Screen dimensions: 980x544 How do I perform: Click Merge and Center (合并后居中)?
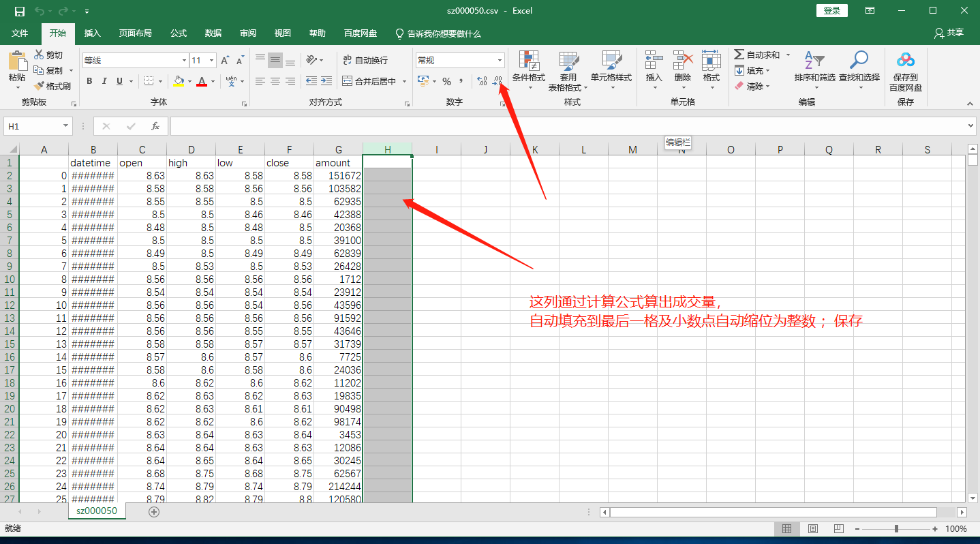[x=369, y=81]
